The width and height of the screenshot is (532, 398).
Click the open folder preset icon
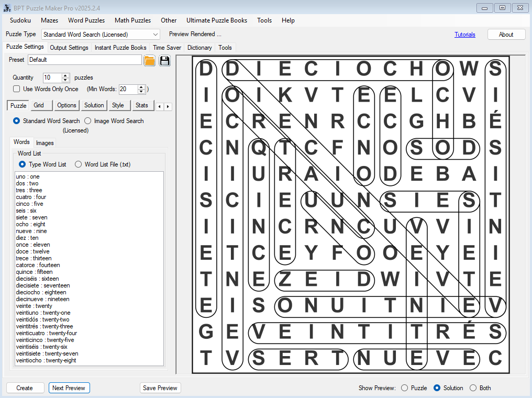coord(150,60)
